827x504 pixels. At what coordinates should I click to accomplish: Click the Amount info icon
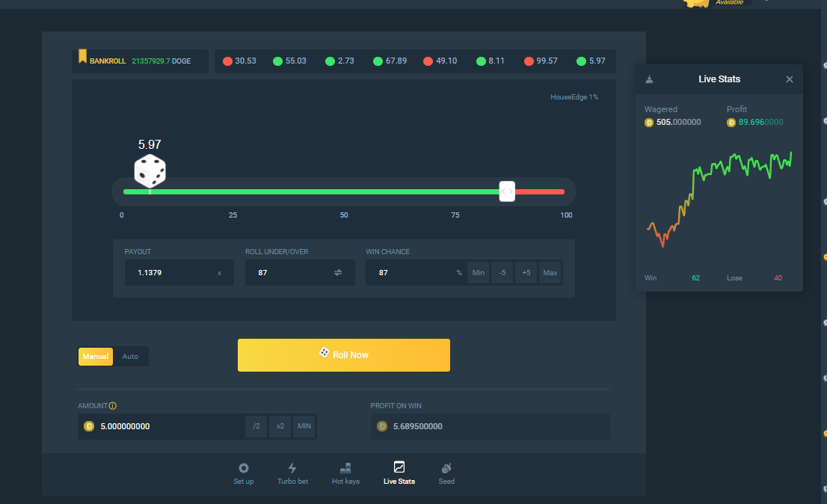point(113,406)
